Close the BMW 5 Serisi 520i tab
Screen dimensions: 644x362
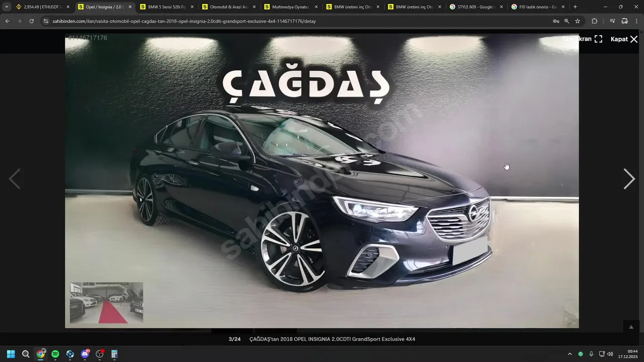(192, 7)
